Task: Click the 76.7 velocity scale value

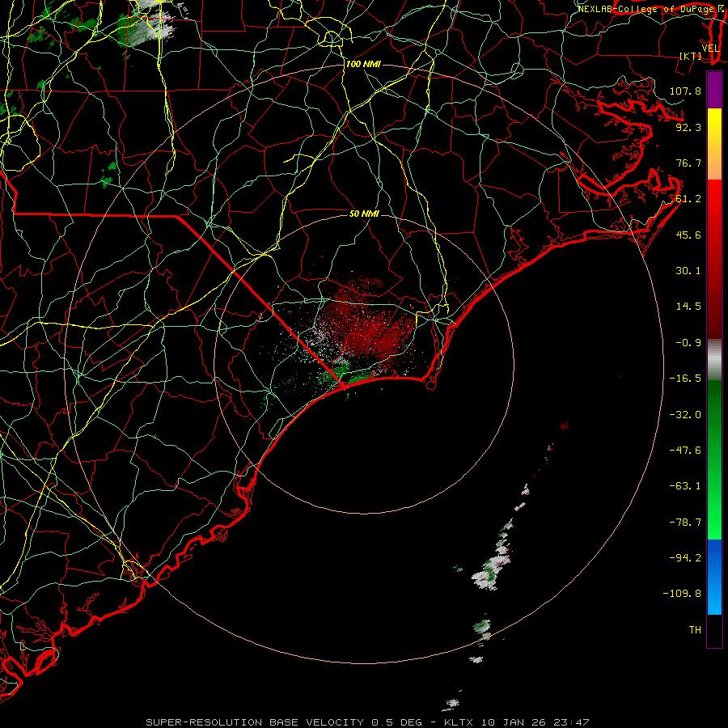Action: pos(688,163)
